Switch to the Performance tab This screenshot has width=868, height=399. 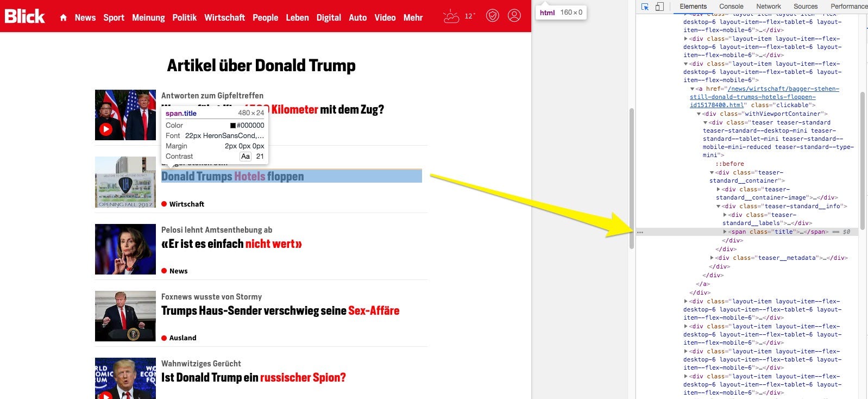click(849, 7)
